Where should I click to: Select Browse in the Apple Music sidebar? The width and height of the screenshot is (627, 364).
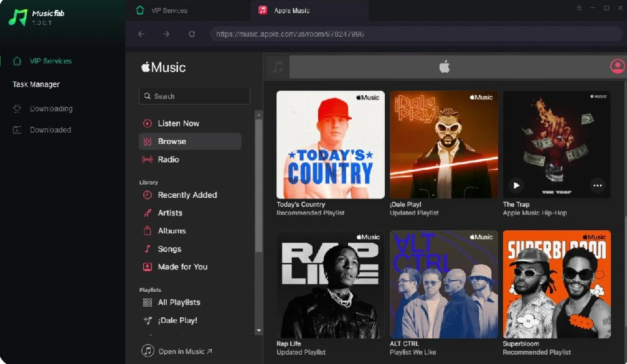point(190,141)
